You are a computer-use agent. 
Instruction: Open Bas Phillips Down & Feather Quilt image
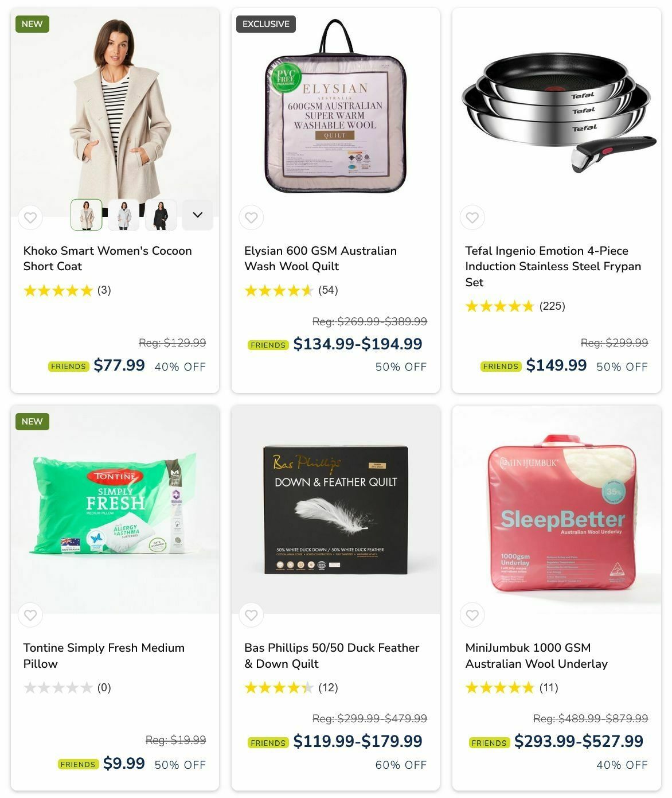[335, 509]
